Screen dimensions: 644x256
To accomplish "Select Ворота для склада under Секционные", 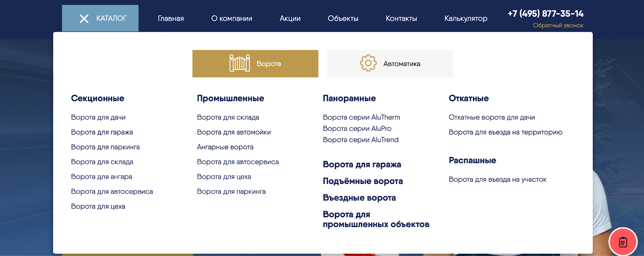I will (x=102, y=162).
